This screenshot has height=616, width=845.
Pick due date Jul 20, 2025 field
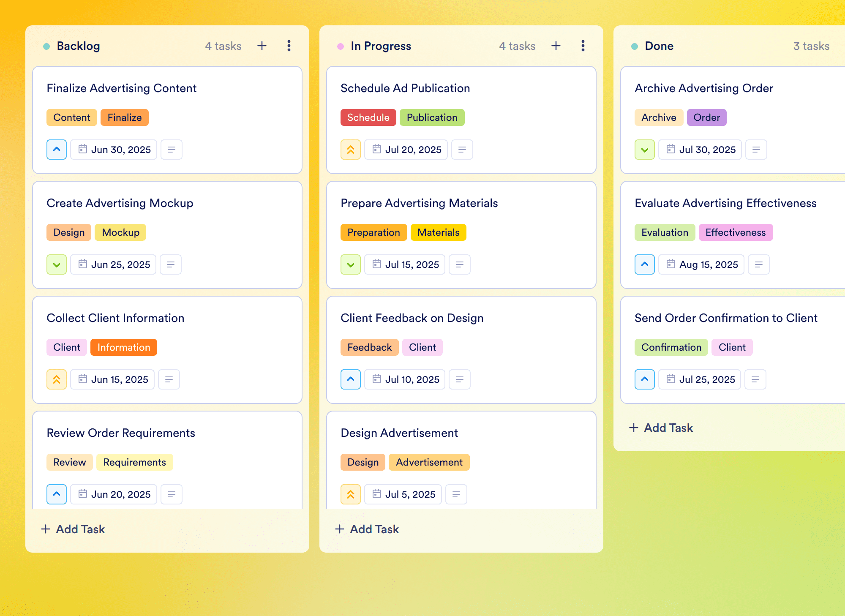point(406,150)
